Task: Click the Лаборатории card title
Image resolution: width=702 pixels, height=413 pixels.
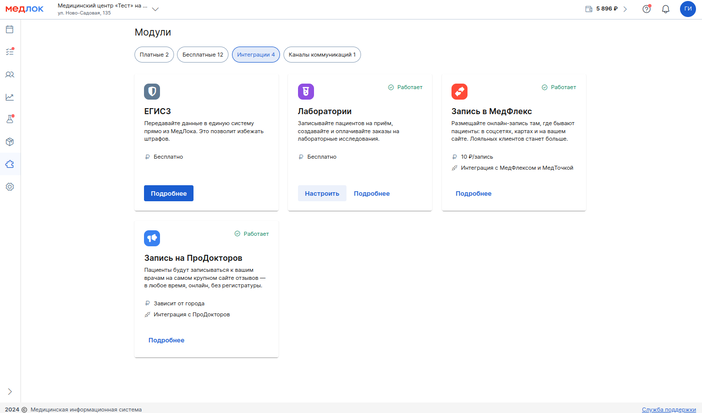Action: (325, 111)
